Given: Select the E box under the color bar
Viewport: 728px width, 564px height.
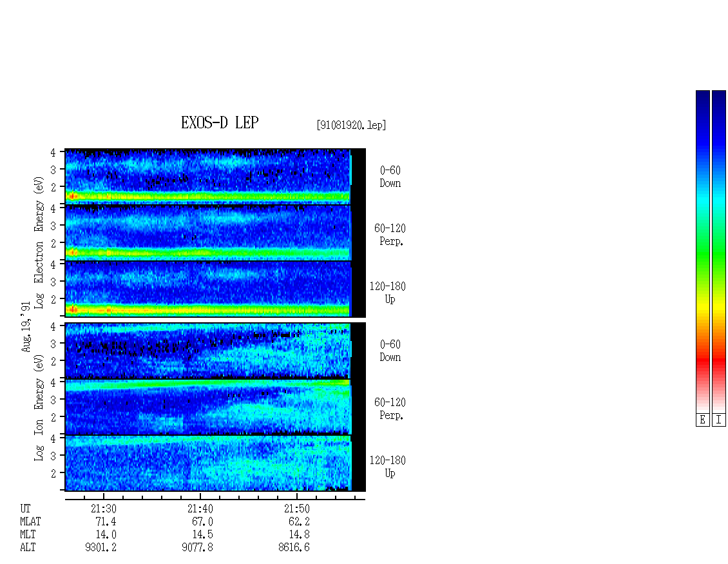Looking at the screenshot, I should tap(702, 420).
